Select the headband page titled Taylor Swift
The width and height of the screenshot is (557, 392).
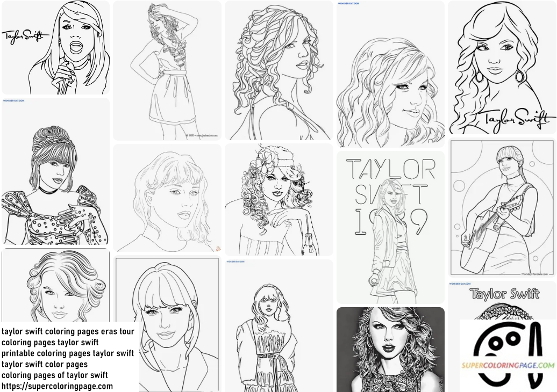pyautogui.click(x=502, y=300)
